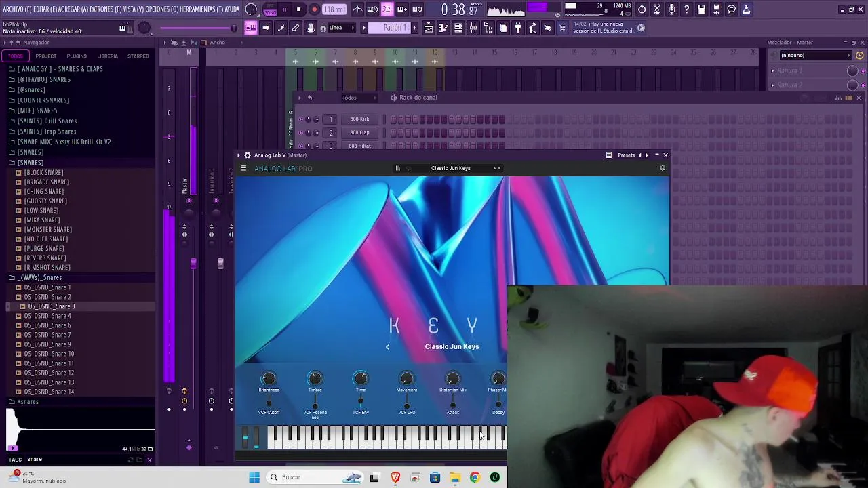Image resolution: width=868 pixels, height=488 pixels.
Task: Toggle countdown before recording icon
Action: coord(387,9)
